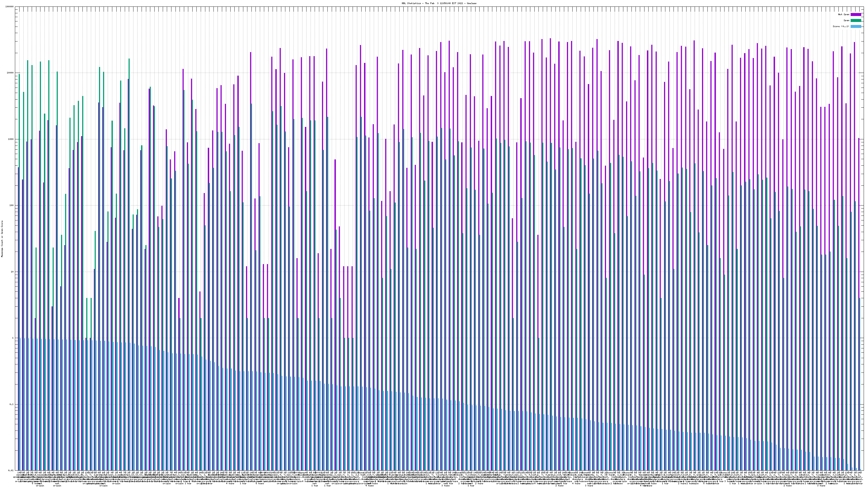Click the 0.01 y-axis tick label
Screen dimensions: 868x488
tap(11, 470)
